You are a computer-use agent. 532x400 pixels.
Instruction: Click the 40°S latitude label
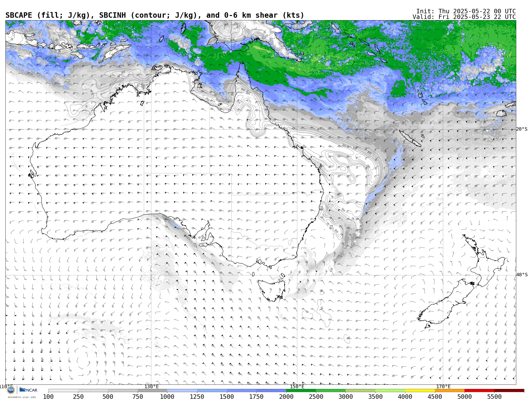522,275
